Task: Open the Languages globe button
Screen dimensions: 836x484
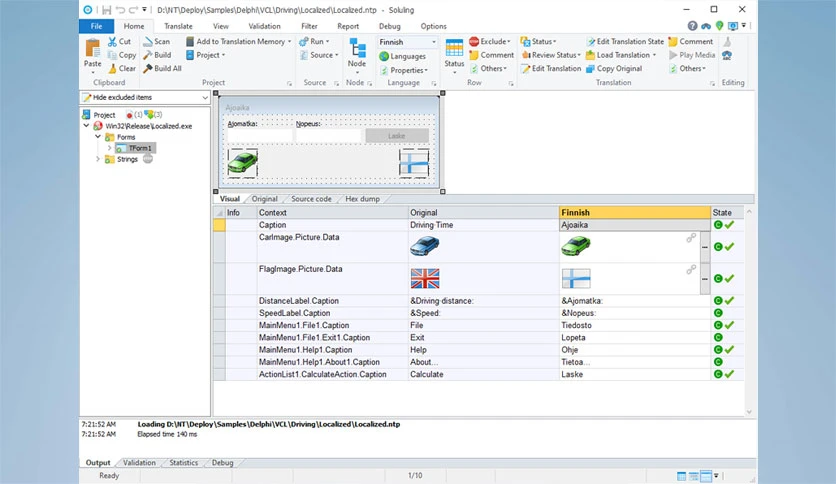Action: click(403, 56)
